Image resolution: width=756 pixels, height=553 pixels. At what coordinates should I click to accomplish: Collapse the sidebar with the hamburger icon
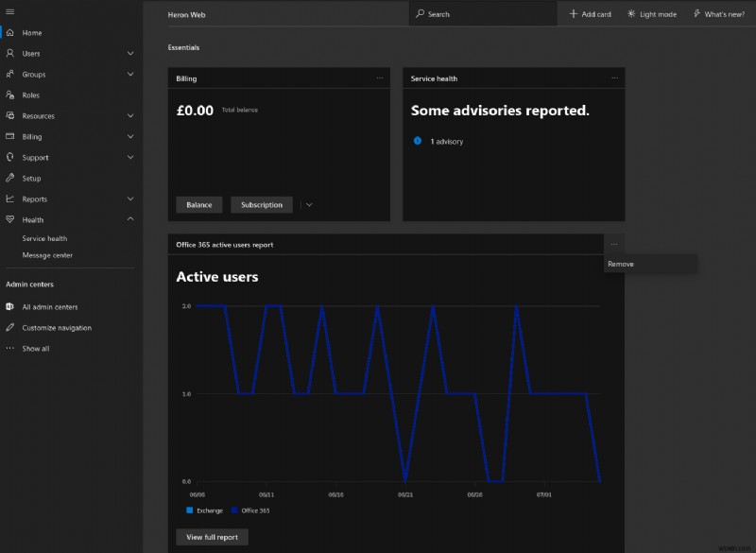[12, 9]
